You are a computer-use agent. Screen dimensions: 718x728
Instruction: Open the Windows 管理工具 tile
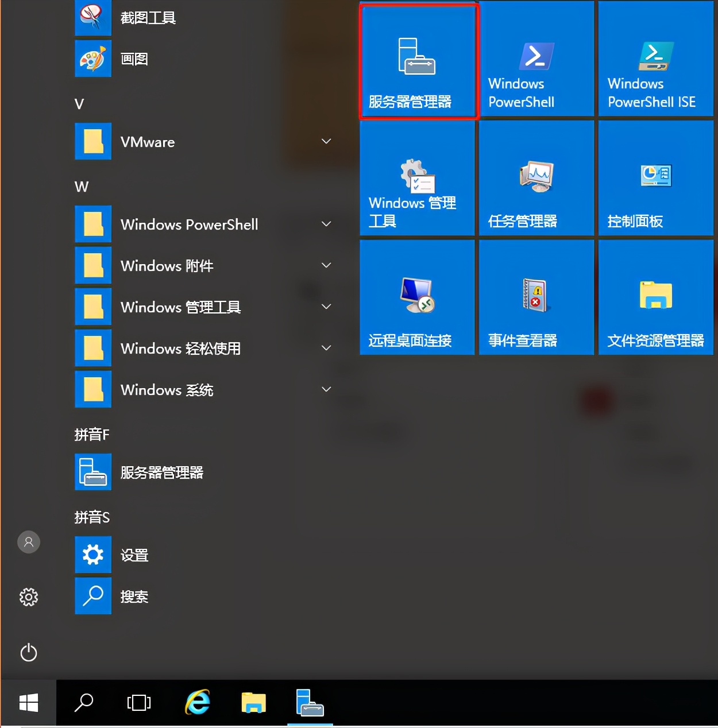418,178
